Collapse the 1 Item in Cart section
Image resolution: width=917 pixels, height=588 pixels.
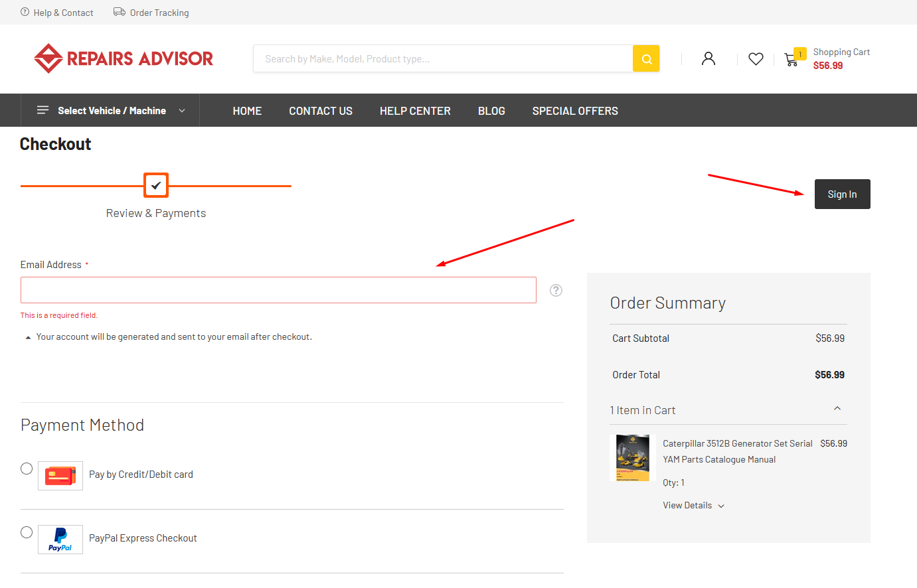coord(837,409)
